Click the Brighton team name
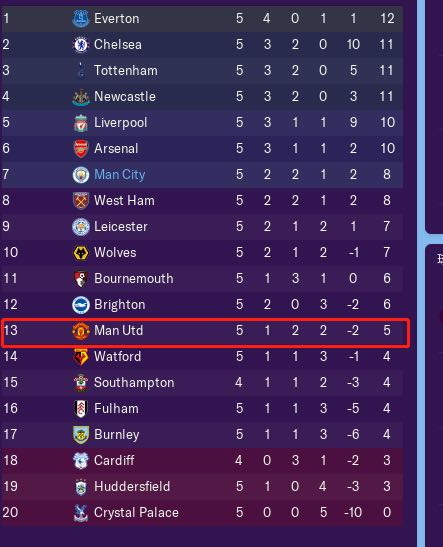The width and height of the screenshot is (443, 547). [120, 305]
